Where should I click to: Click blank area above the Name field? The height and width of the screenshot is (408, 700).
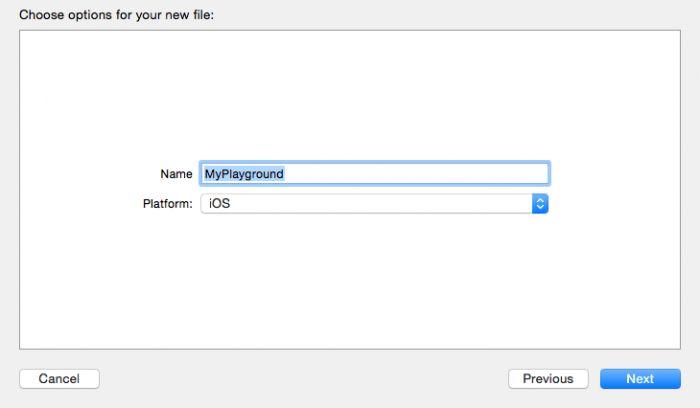[350, 100]
